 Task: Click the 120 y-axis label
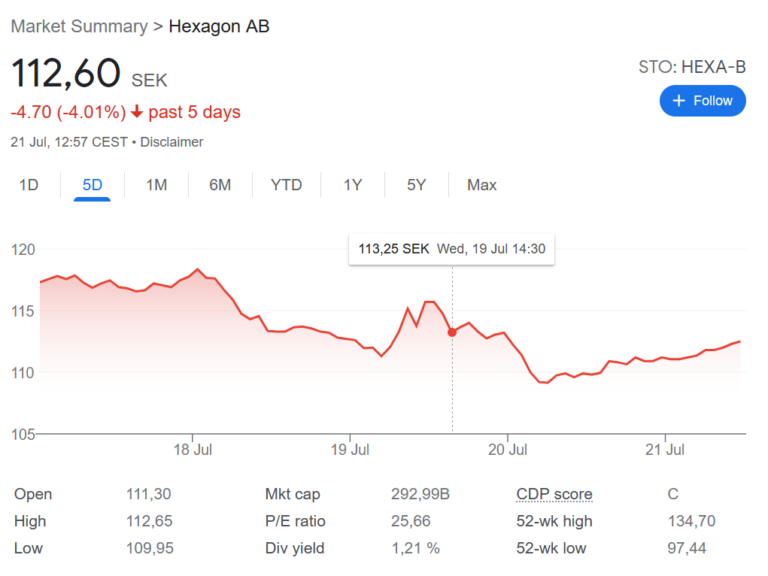coord(23,249)
